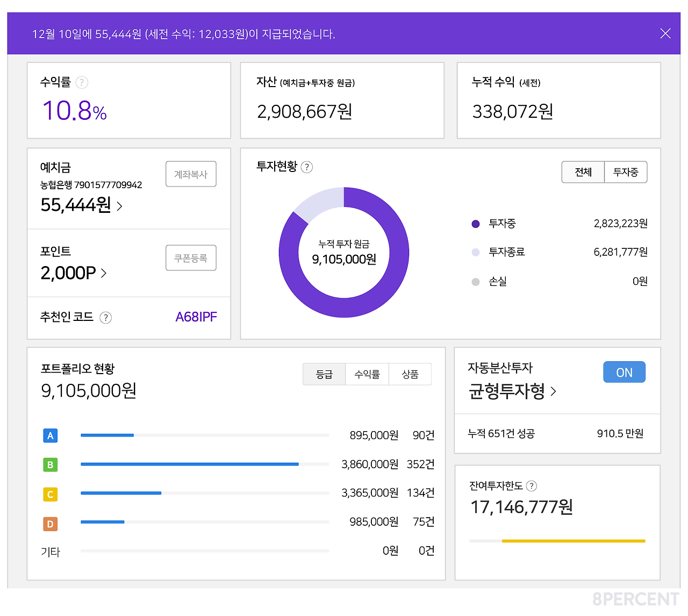Click the 910.5 만원 value

point(620,434)
